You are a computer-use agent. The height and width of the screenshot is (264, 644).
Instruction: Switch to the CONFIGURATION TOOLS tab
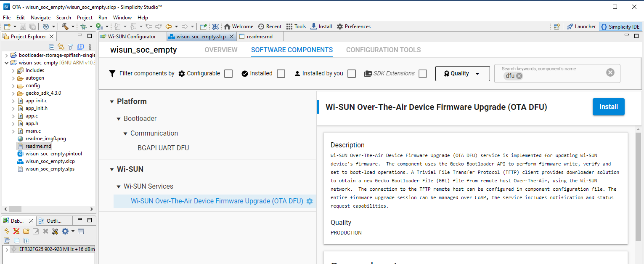point(384,50)
